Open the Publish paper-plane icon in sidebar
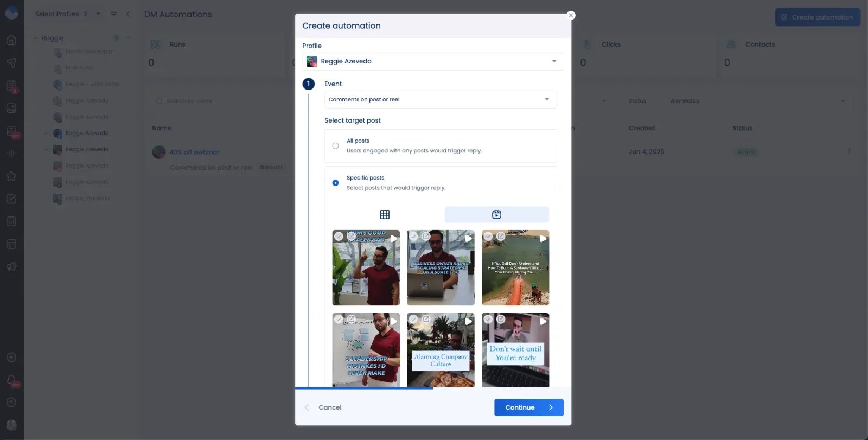Screen dimensions: 868x440 pos(11,63)
